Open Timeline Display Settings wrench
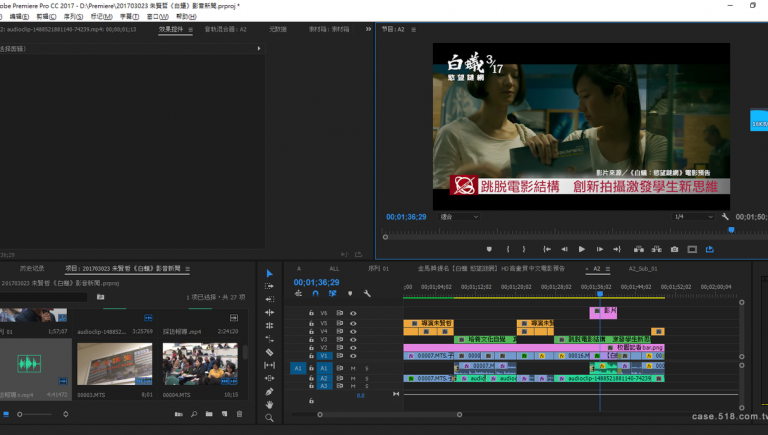The width and height of the screenshot is (768, 435). pos(367,293)
